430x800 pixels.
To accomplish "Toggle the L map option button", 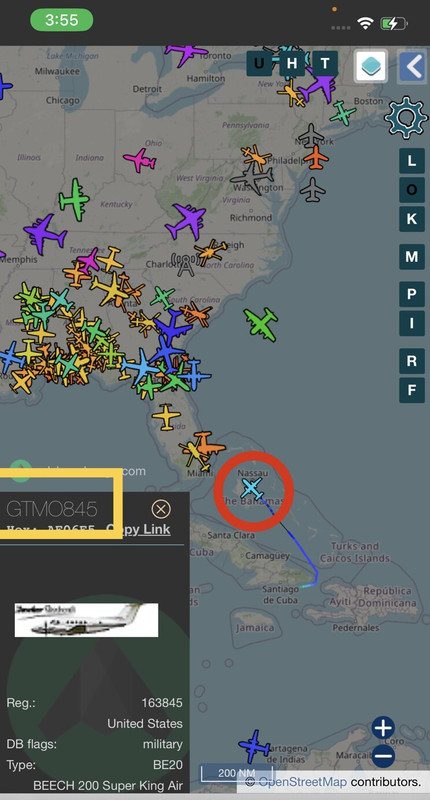I will (x=412, y=161).
